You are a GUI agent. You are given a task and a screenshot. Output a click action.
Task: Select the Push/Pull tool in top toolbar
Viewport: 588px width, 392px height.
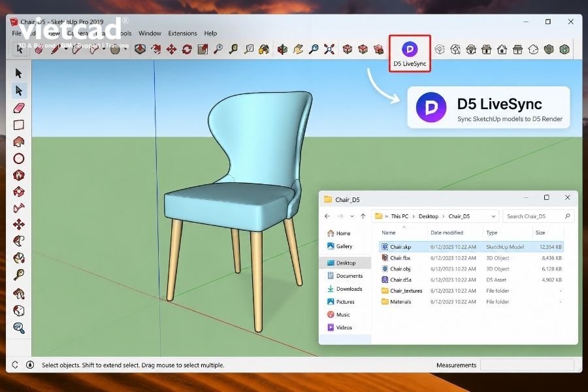(140, 49)
